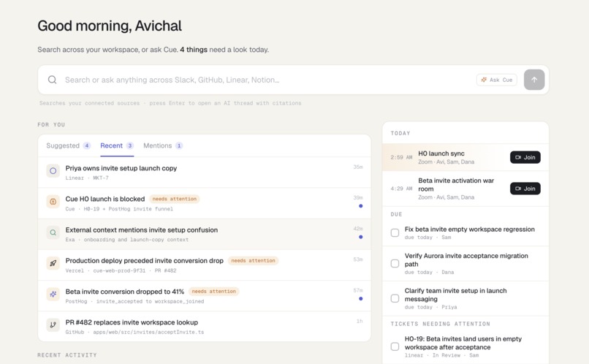Viewport: 589px width, 364px height.
Task: Click the Vercel rocket icon for Production deploy
Action: tap(53, 263)
